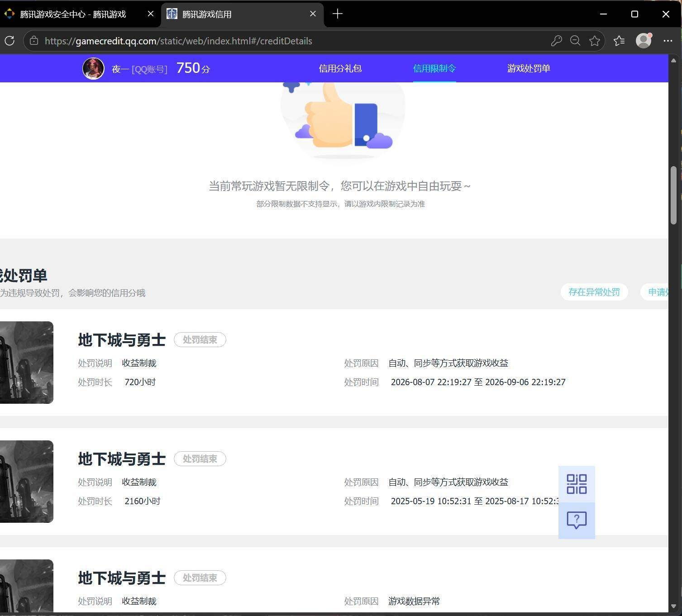Image resolution: width=682 pixels, height=616 pixels.
Task: Click date range 2026-08-07 22:19:27 至 2026-09-06
Action: [x=478, y=382]
